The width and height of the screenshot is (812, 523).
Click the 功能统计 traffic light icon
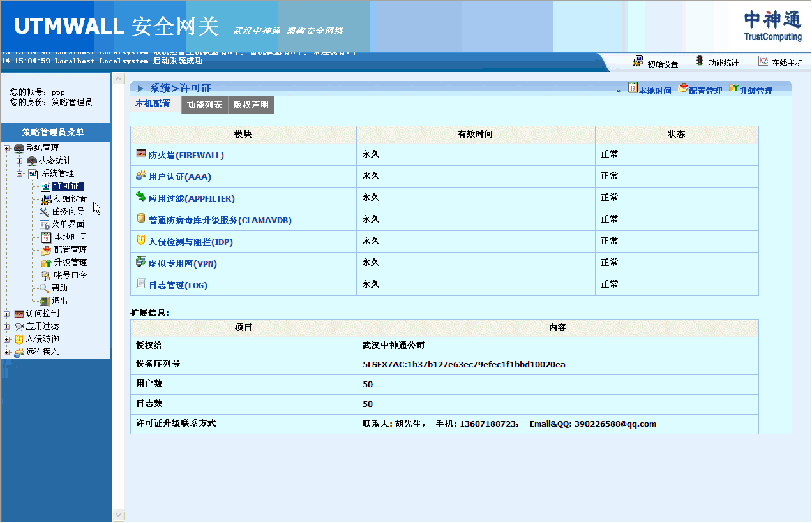tap(700, 61)
